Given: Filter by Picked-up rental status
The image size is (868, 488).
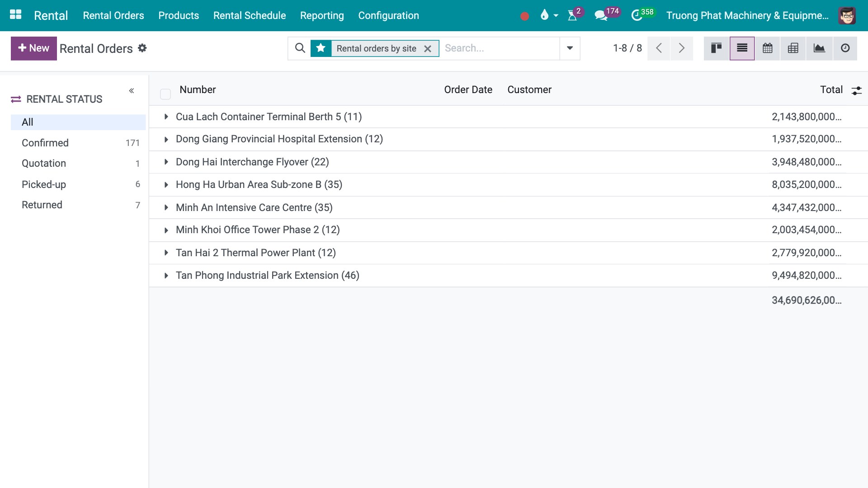Looking at the screenshot, I should [78, 184].
